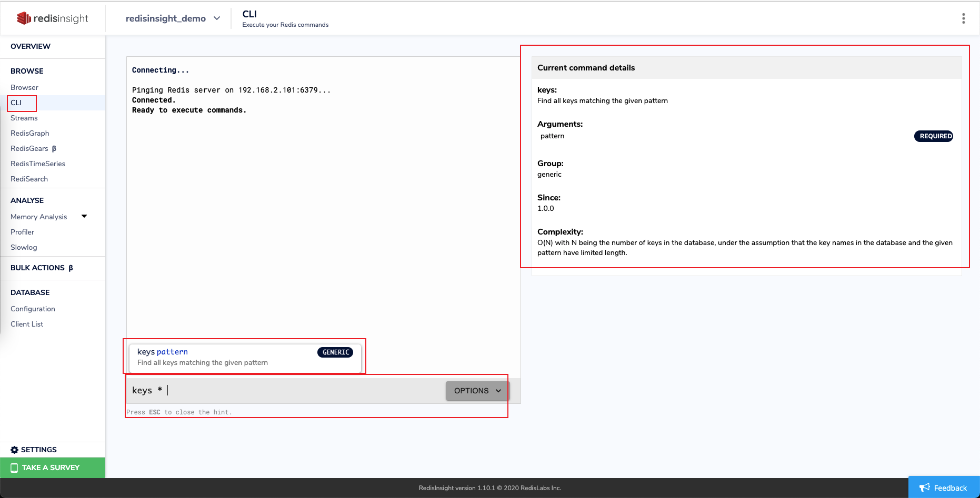980x498 pixels.
Task: Open the Overview page
Action: click(x=31, y=46)
